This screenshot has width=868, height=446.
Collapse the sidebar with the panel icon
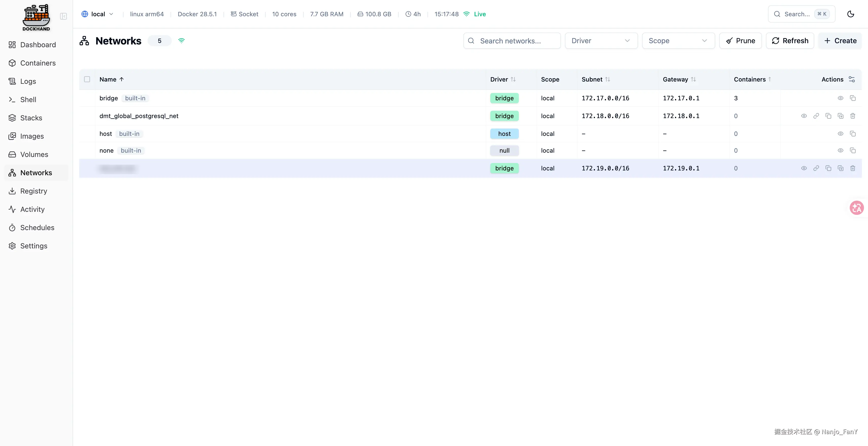(63, 16)
